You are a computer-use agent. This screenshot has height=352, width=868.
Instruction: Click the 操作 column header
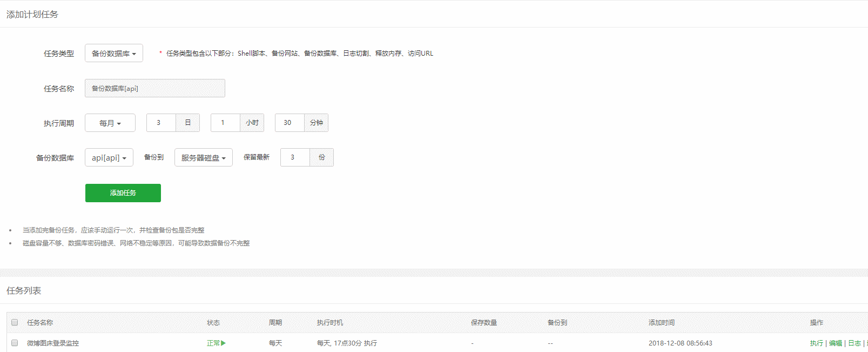(x=817, y=322)
